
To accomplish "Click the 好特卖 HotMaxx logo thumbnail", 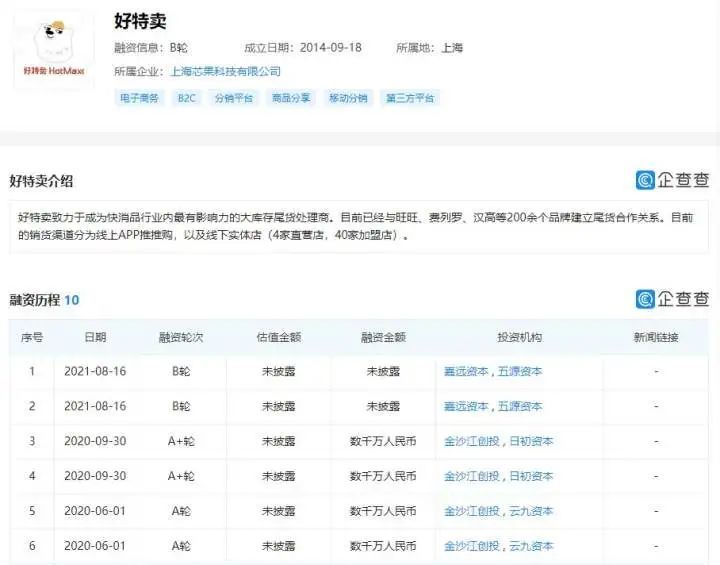I will (x=54, y=50).
